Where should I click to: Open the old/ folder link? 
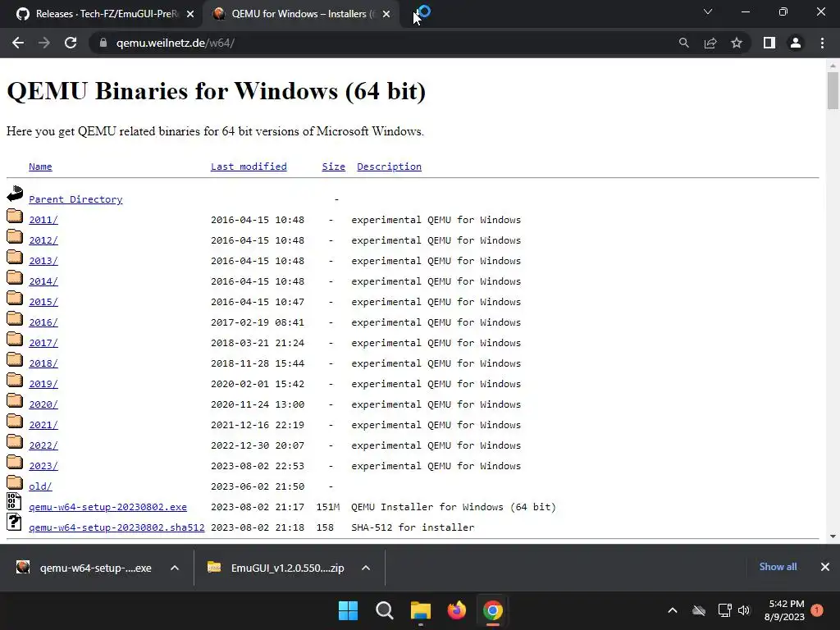40,486
